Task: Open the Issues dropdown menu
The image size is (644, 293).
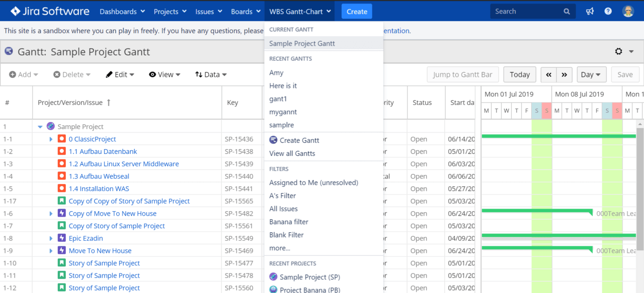Action: [x=208, y=11]
